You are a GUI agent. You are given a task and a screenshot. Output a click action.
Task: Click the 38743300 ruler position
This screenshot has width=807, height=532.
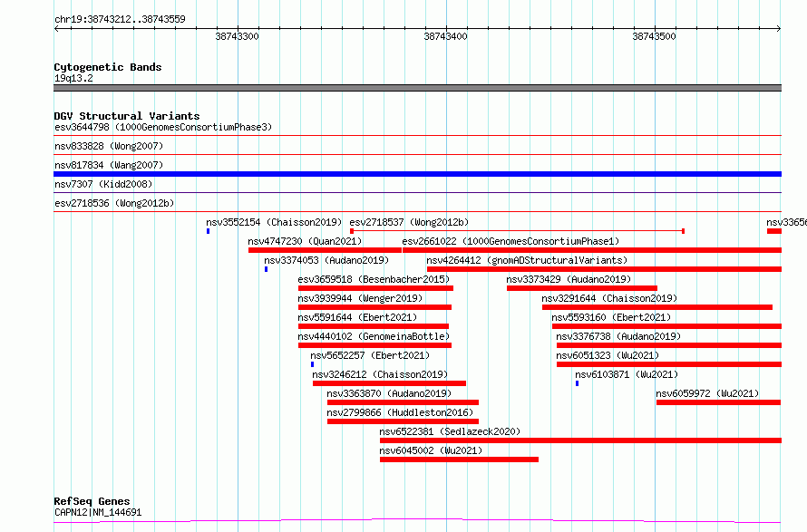[x=238, y=36]
